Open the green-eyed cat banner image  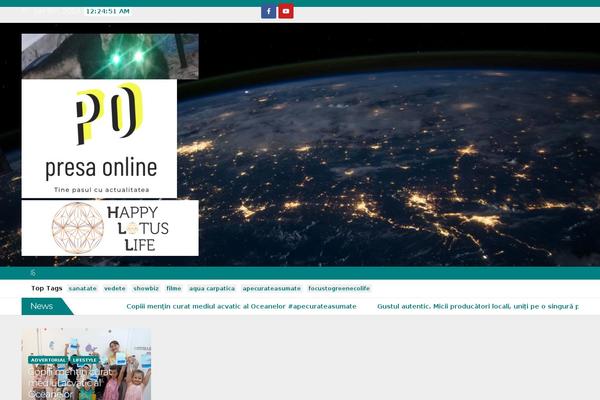(110, 56)
